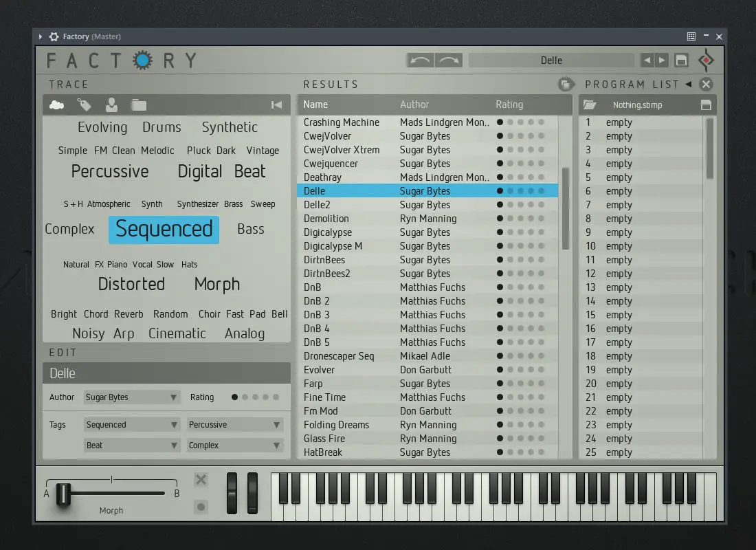Select the Crashing Machine preset
Viewport: 756px width, 550px height.
pos(427,122)
